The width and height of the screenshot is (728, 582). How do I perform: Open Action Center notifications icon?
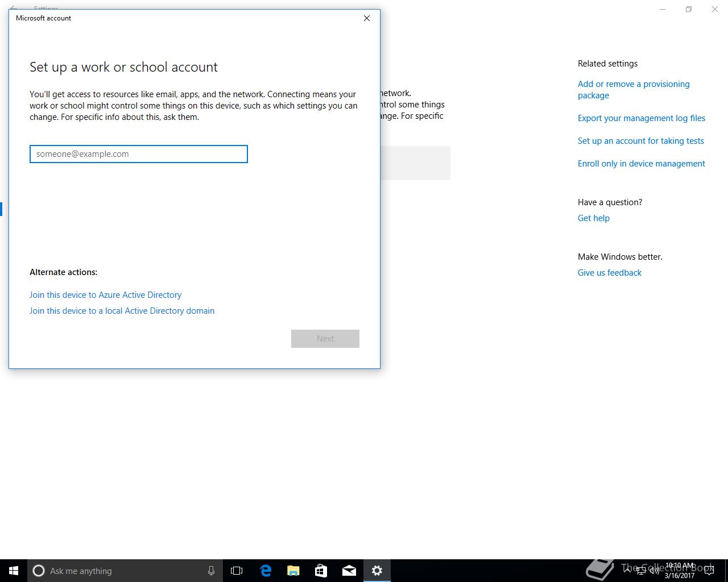pyautogui.click(x=709, y=571)
